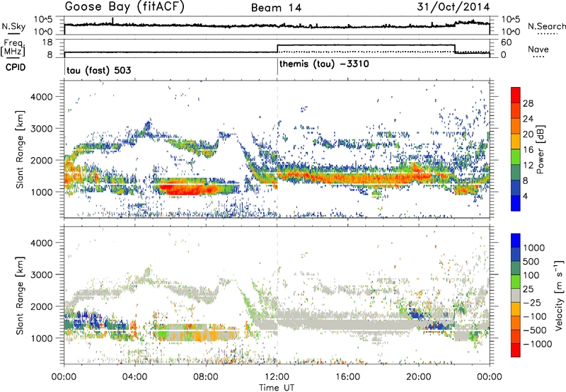
Task: Select the 'Freq. [MHz]' axis label
Action: pyautogui.click(x=13, y=47)
